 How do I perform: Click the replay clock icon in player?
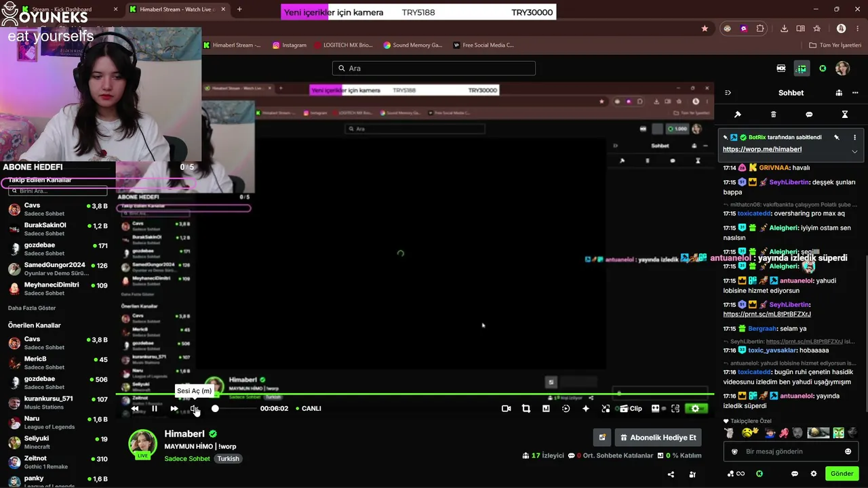pyautogui.click(x=566, y=409)
